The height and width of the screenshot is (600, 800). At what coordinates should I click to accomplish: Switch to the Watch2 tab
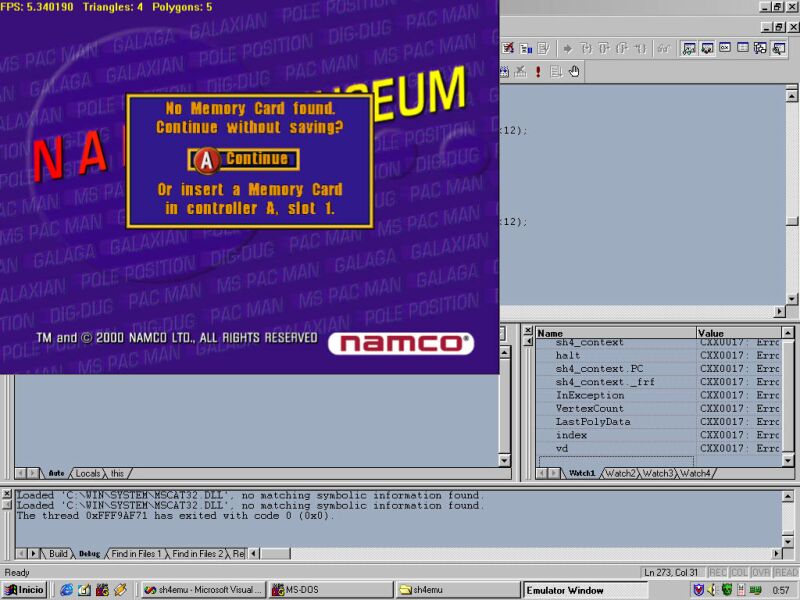pyautogui.click(x=620, y=473)
